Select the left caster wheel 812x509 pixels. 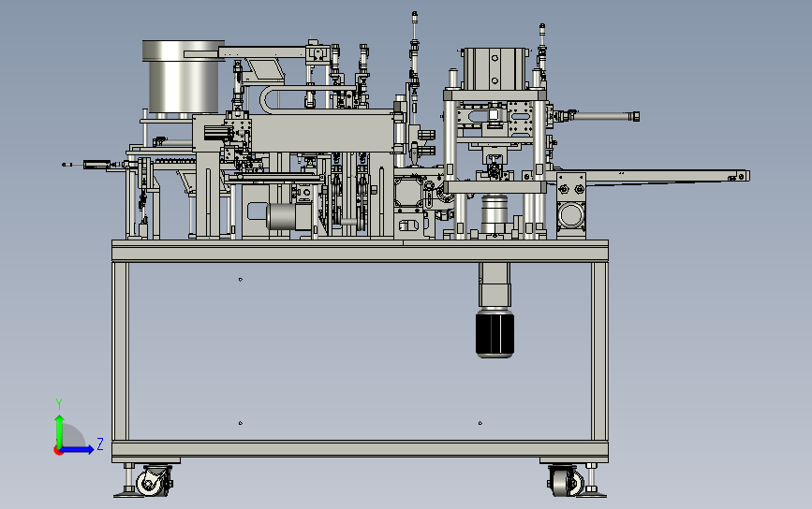click(x=151, y=484)
